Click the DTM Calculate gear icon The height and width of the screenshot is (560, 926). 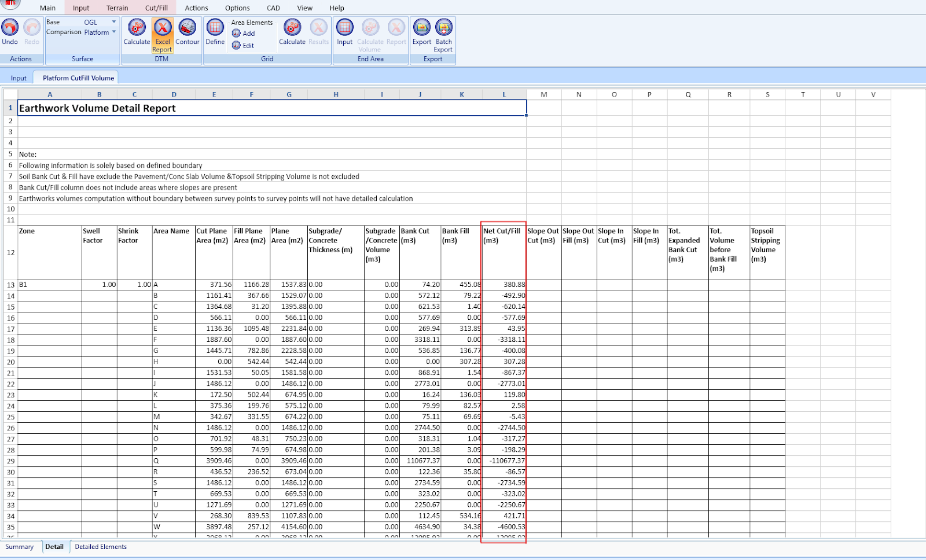click(x=137, y=28)
